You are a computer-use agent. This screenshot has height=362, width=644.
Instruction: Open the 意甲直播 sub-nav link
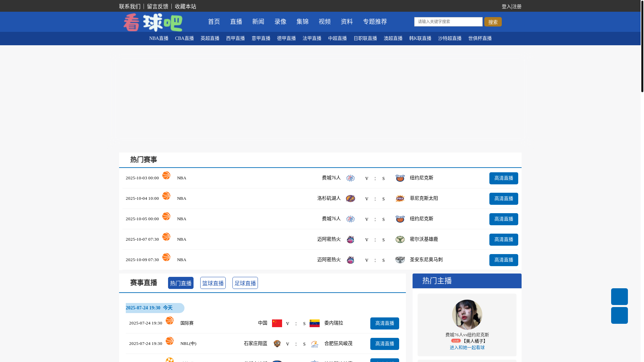click(x=261, y=39)
